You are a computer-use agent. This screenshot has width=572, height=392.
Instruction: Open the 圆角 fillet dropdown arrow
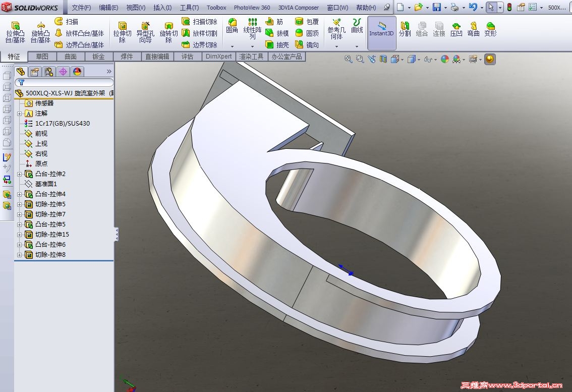[232, 46]
